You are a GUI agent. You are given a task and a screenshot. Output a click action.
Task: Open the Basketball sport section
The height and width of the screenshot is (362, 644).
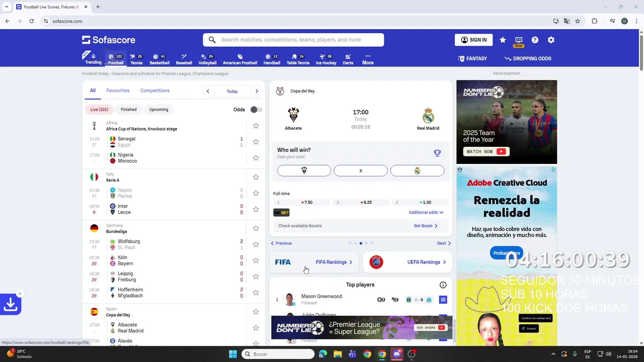pyautogui.click(x=159, y=59)
